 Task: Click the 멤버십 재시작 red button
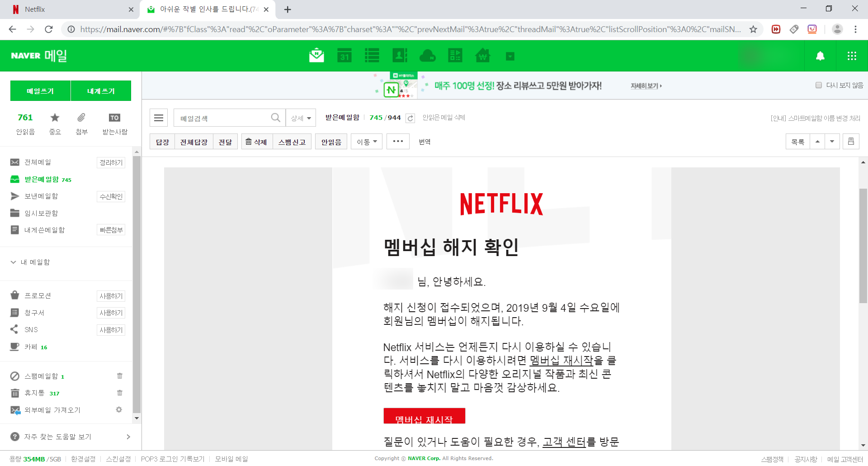coord(424,416)
